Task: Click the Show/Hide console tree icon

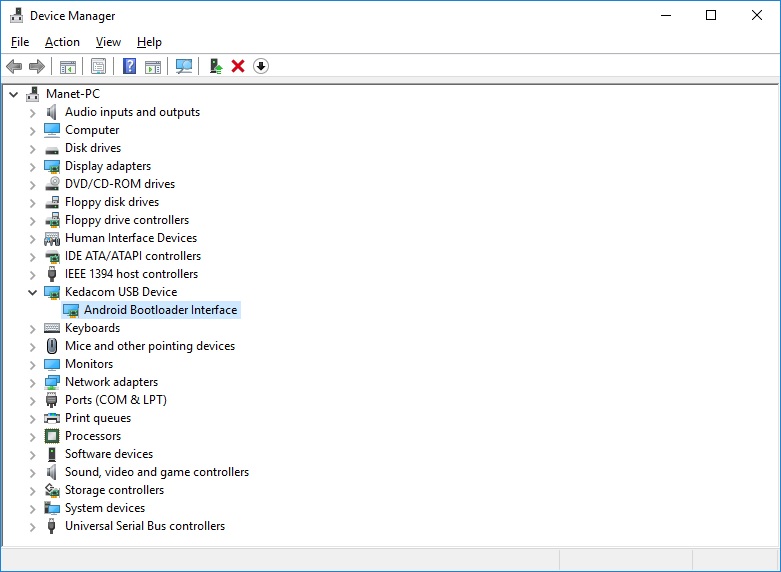Action: point(68,66)
